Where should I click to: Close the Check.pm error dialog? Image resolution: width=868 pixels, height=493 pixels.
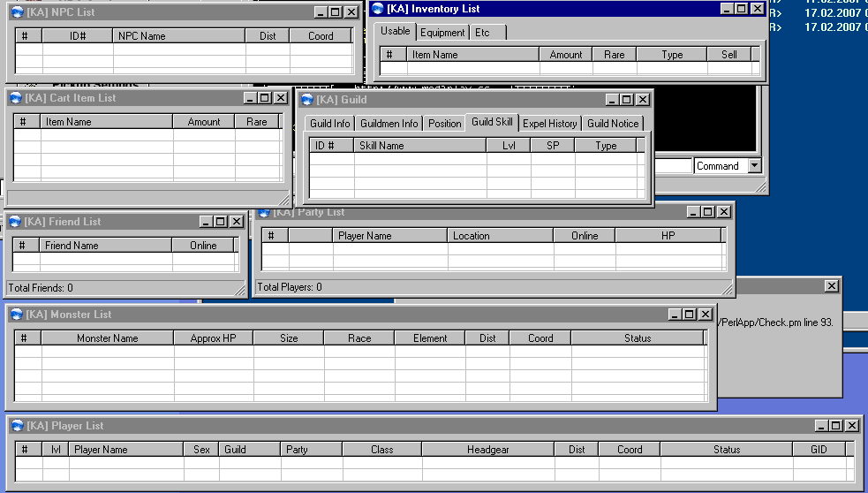point(832,286)
